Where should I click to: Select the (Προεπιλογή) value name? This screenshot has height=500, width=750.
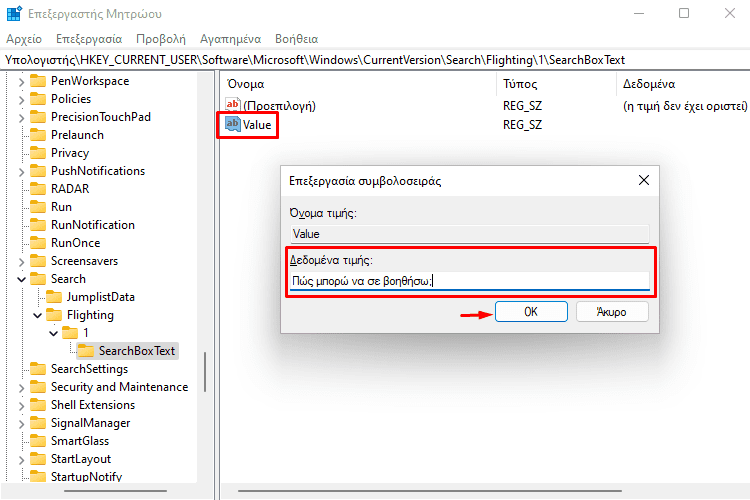(279, 106)
